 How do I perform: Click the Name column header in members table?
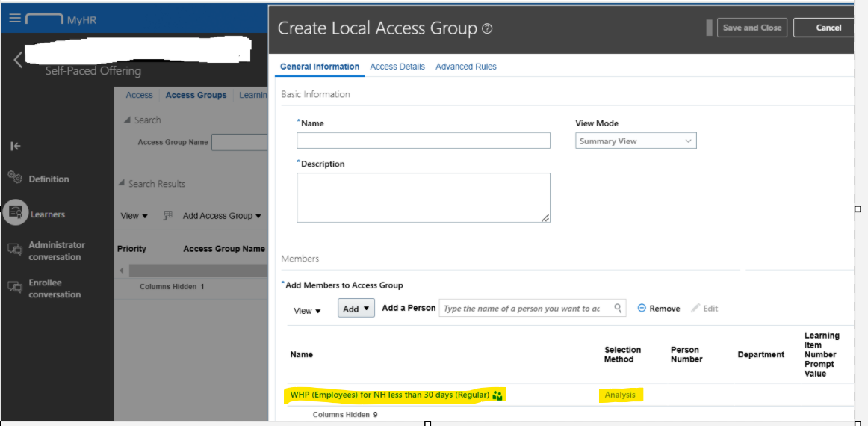[x=301, y=354]
